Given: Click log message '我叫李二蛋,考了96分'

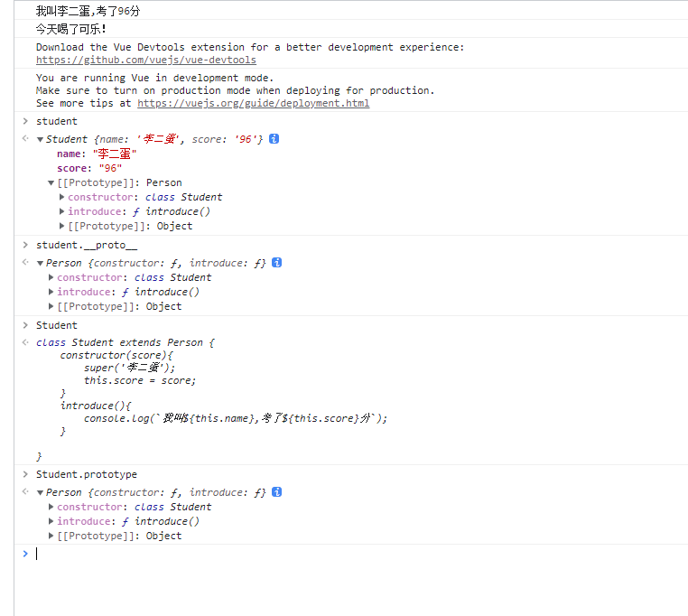Looking at the screenshot, I should 88,11.
